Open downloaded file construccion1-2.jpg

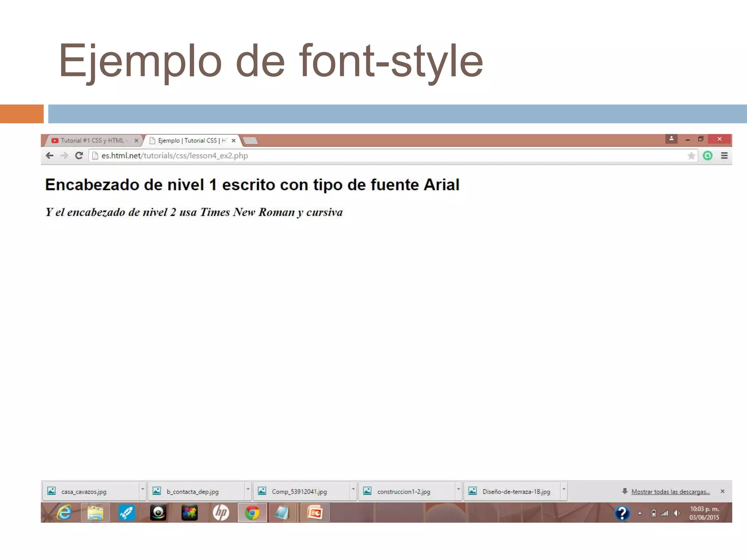[407, 491]
